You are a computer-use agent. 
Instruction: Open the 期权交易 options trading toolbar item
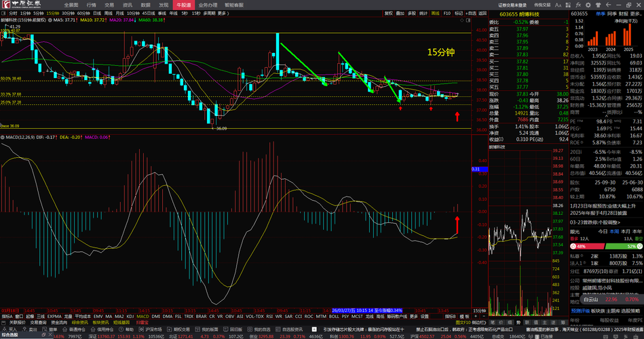(179, 330)
